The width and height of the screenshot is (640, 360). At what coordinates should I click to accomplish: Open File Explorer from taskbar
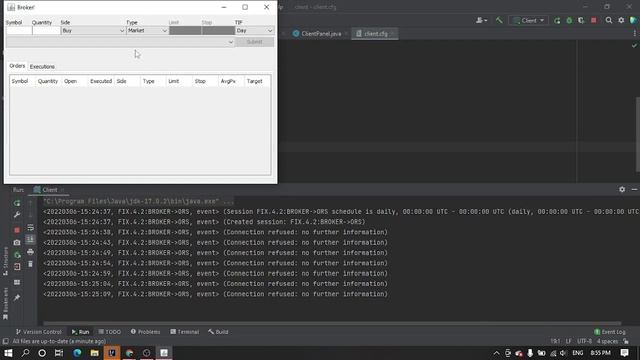click(x=94, y=353)
